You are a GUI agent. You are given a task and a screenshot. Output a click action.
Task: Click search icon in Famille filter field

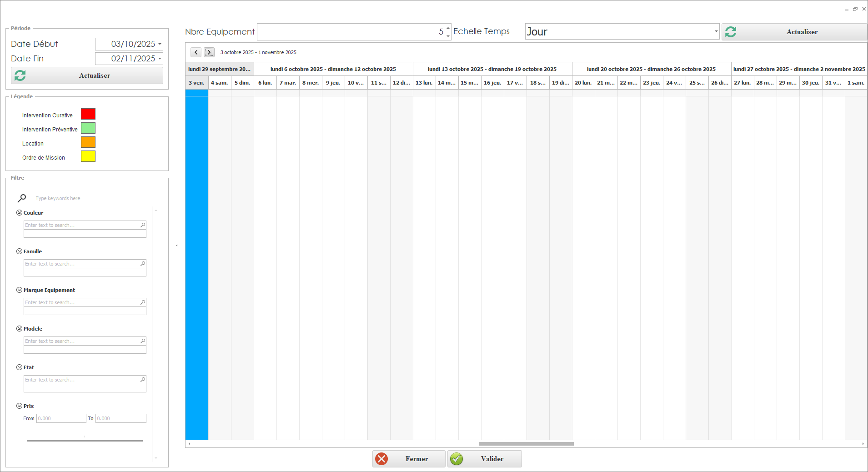point(142,264)
